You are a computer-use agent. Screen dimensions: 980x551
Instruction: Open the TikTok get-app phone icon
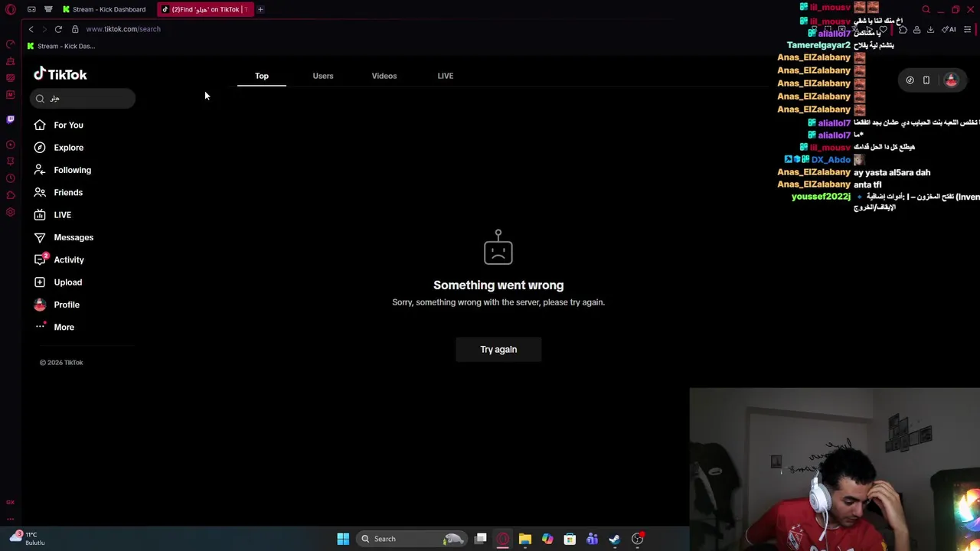coord(926,80)
